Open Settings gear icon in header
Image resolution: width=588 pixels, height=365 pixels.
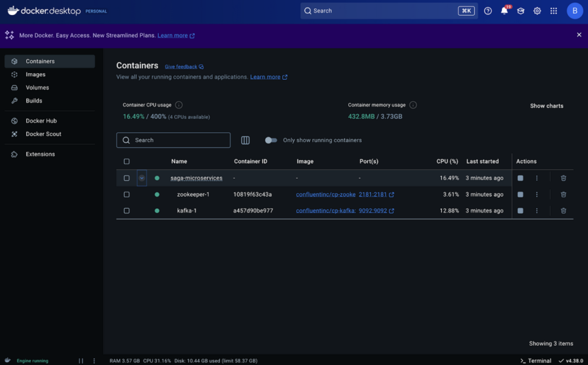click(537, 11)
